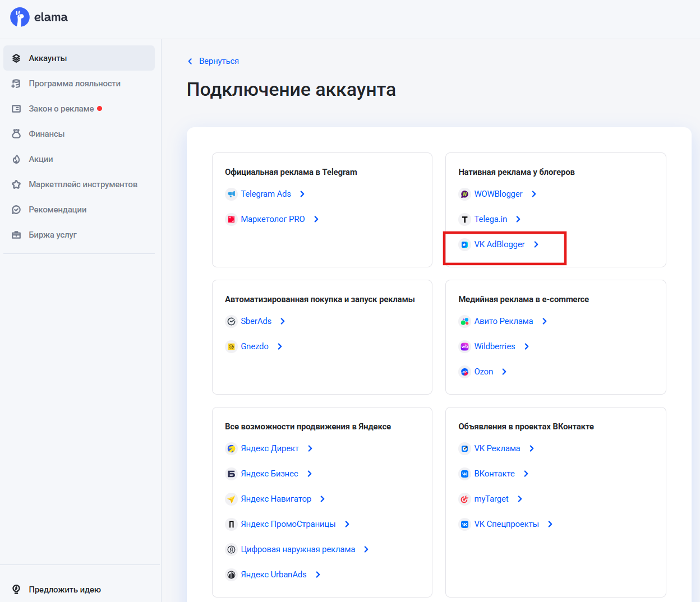Viewport: 700px width, 602px height.
Task: Go back using the Вернуться link
Action: 219,61
